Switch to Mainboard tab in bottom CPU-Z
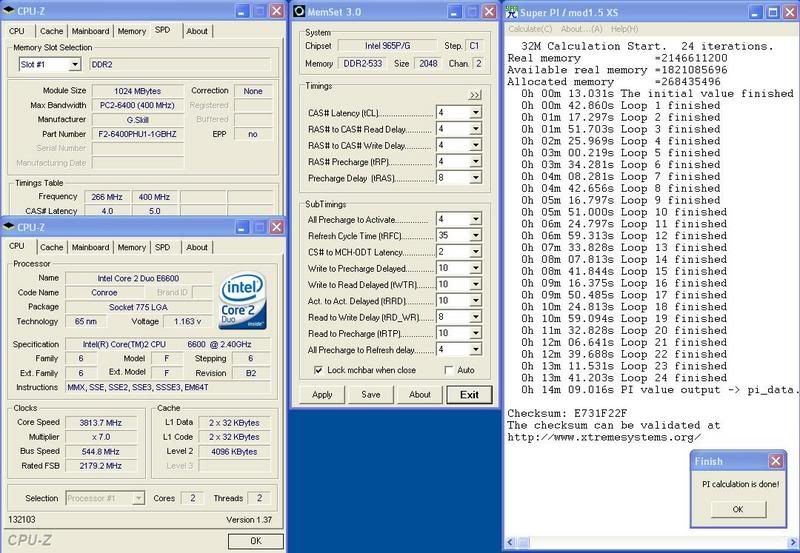The height and width of the screenshot is (553, 800). [90, 247]
